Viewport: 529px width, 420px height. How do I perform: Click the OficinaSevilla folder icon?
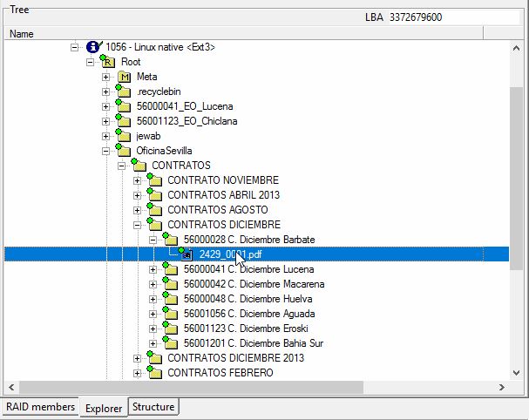click(123, 151)
